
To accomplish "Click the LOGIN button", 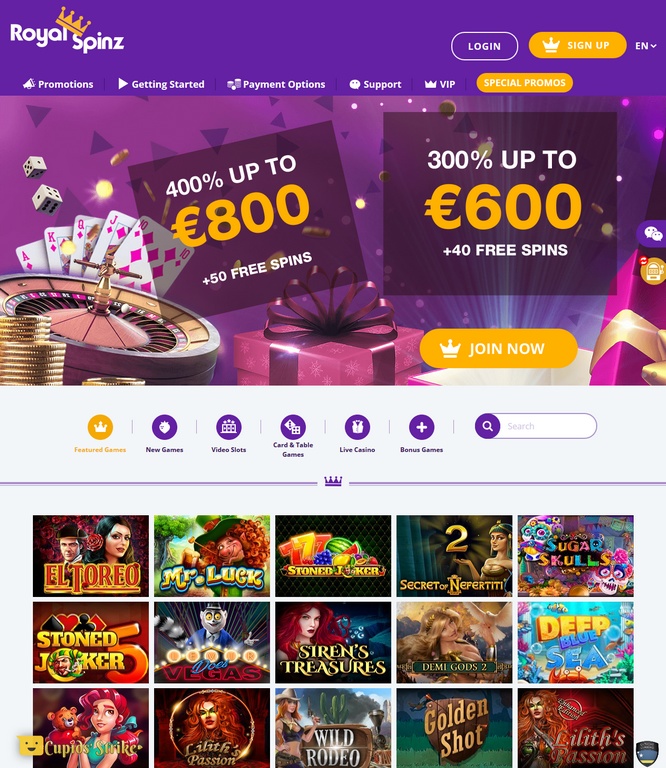I will [484, 46].
